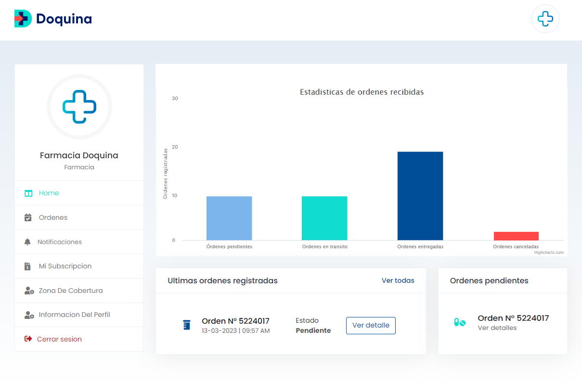Open Ordenes from the sidebar menu

(53, 217)
